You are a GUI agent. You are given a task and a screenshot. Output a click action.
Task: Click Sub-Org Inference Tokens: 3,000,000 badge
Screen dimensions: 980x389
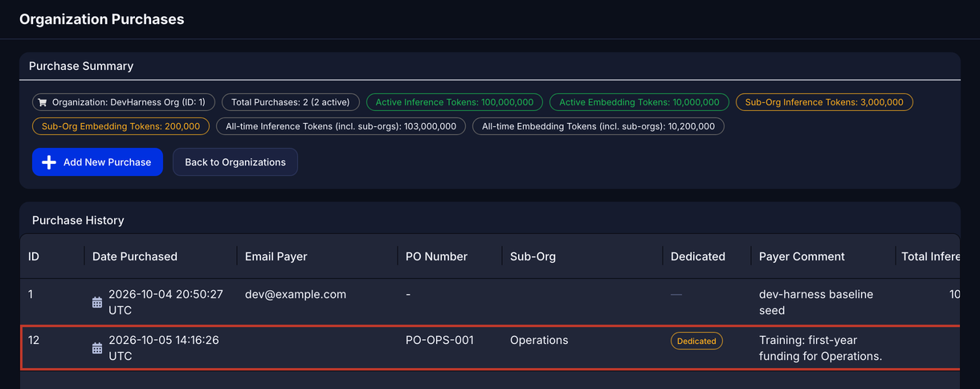point(824,102)
